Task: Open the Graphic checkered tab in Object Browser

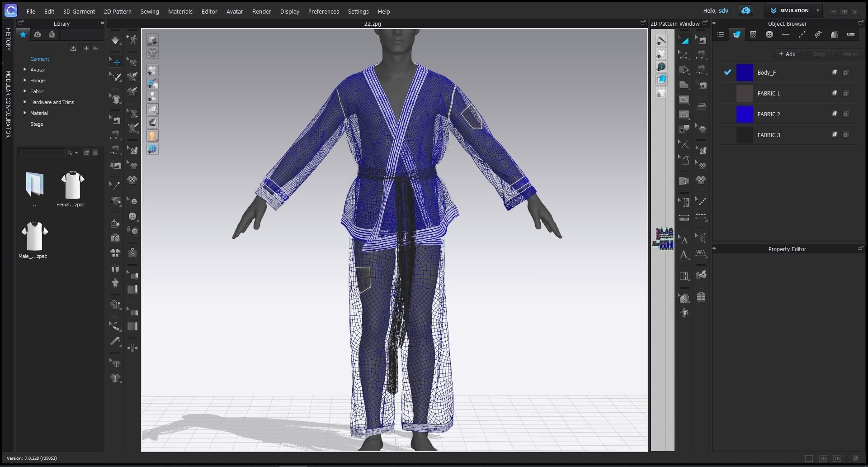Action: pos(753,34)
